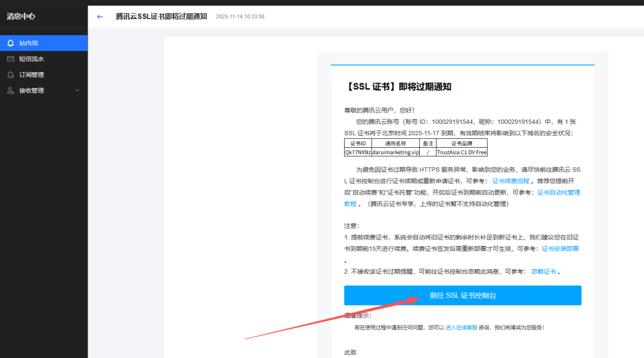The image size is (644, 358).
Task: Open the 证书自动化管理 link
Action: coord(559,192)
